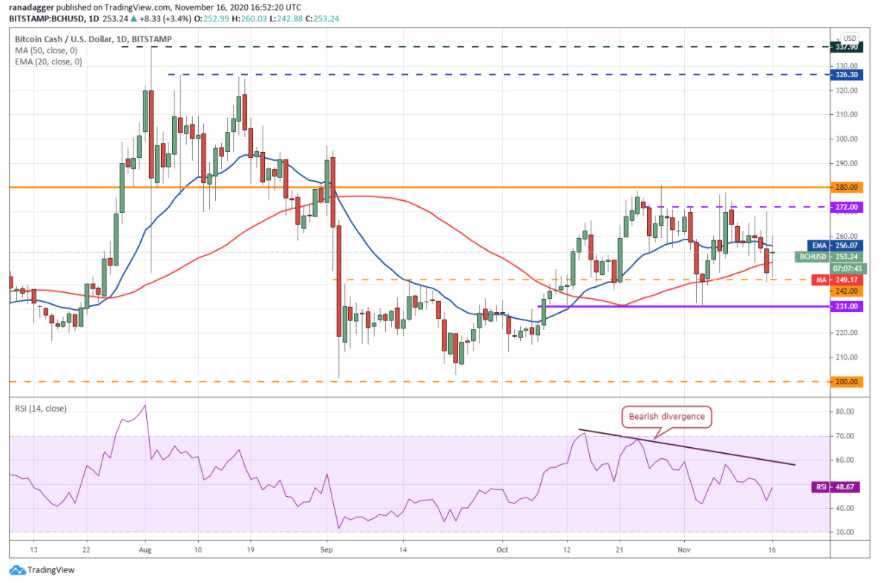Select the orange 280.00 price label
This screenshot has width=880, height=588.
coord(847,188)
